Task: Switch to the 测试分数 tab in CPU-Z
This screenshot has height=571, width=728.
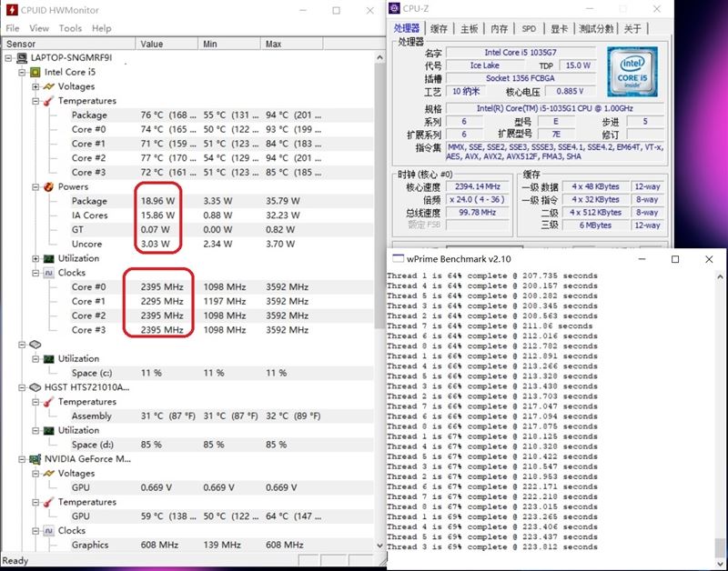Action: point(596,29)
